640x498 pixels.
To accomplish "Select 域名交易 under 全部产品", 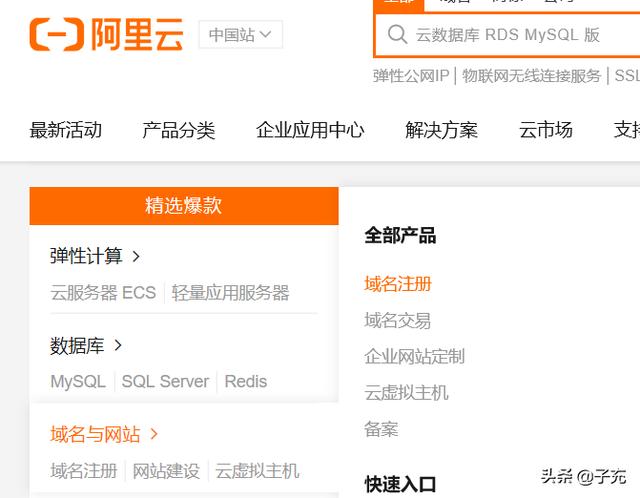I will pos(398,320).
